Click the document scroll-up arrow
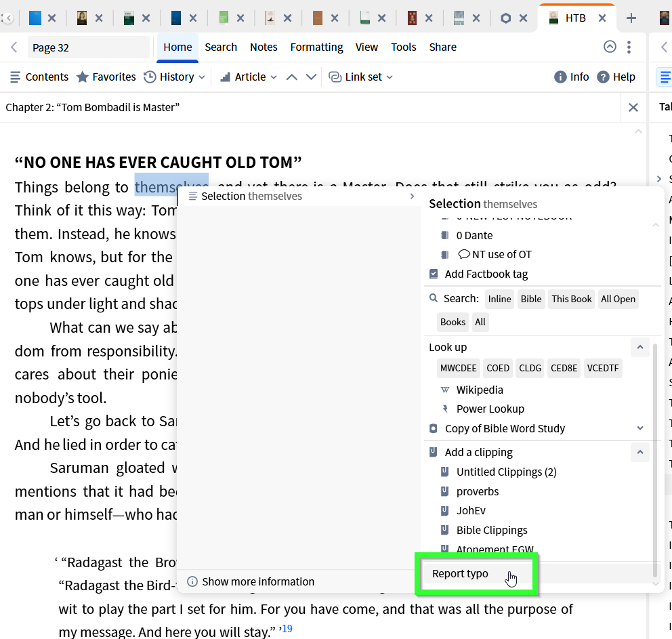Viewport: 672px width, 639px height. tap(638, 131)
